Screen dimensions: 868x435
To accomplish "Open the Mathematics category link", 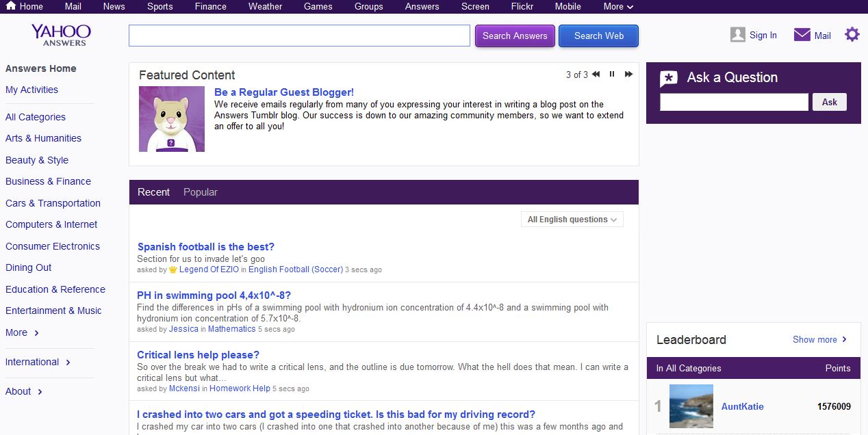I will (231, 329).
